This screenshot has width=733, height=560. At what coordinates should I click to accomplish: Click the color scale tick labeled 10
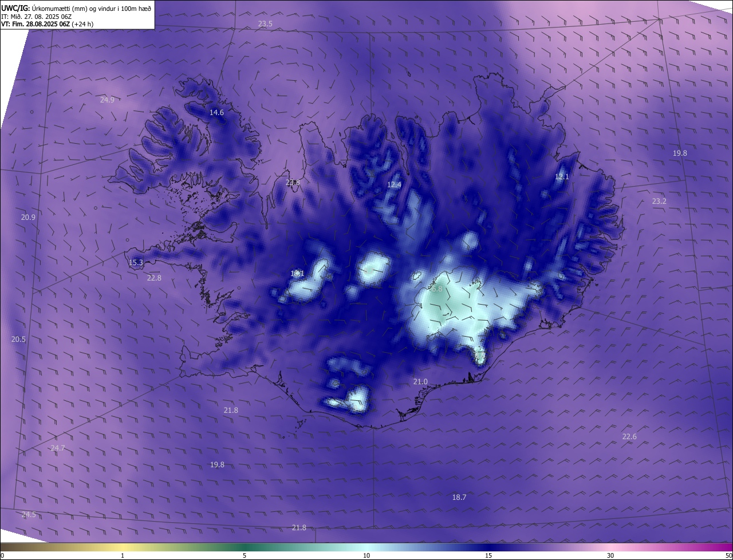[366, 555]
